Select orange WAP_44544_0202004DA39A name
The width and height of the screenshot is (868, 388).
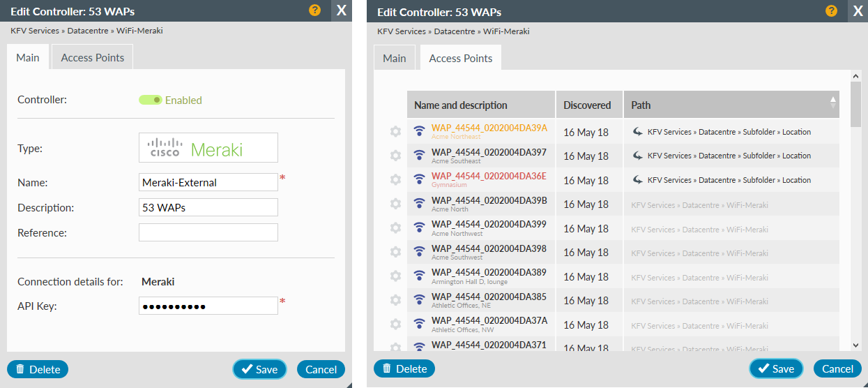click(x=489, y=128)
